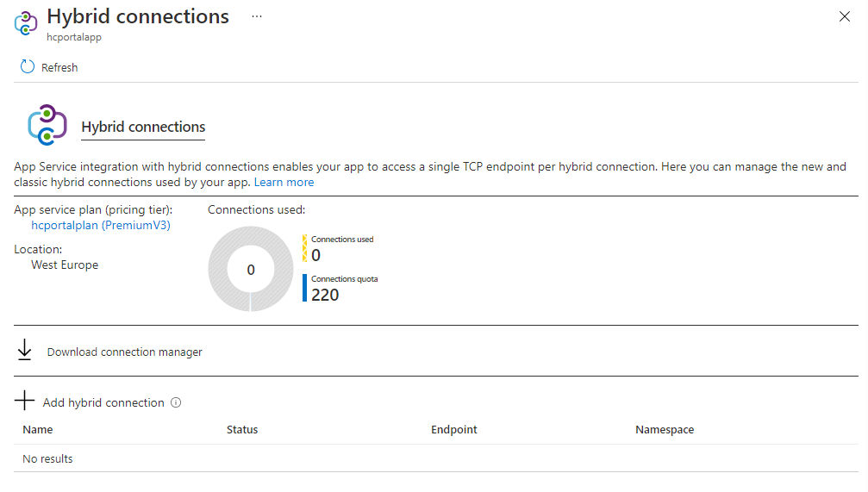
Task: Open the ellipsis more options menu
Action: pyautogui.click(x=257, y=16)
